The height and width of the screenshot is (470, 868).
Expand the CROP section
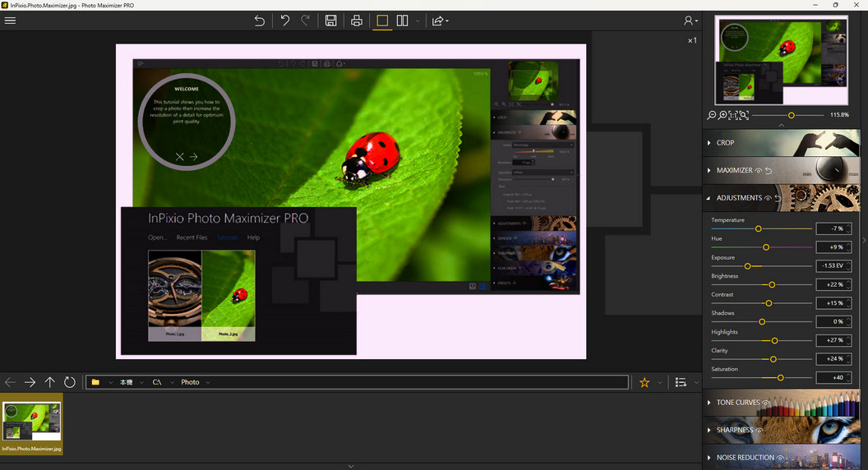[709, 143]
